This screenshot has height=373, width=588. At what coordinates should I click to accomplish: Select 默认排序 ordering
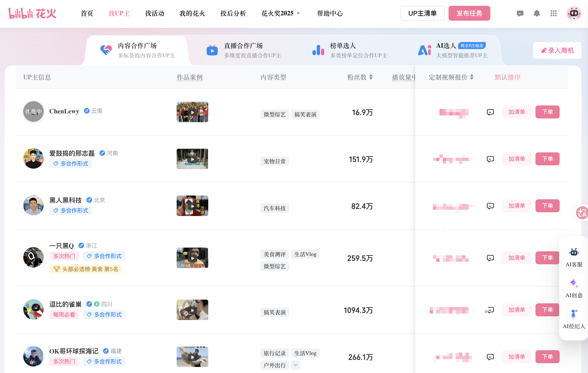[x=507, y=77]
